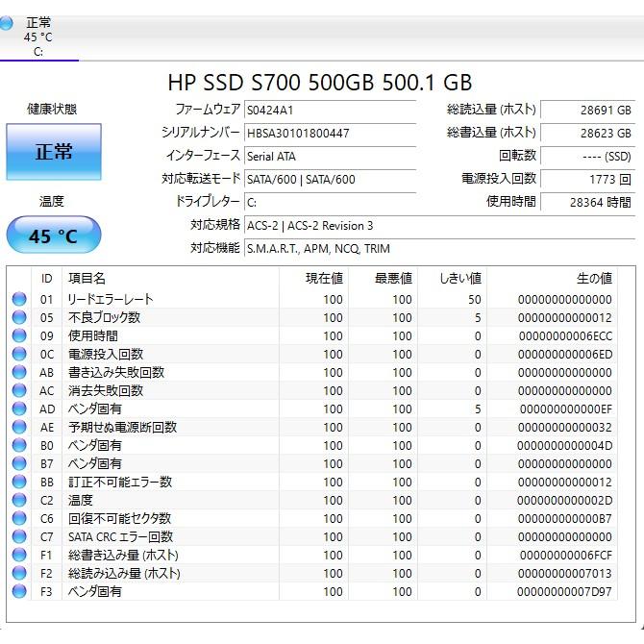Screen dimensions: 644x644
Task: Select the 消去失敗回数 attribute name
Action: tap(106, 390)
